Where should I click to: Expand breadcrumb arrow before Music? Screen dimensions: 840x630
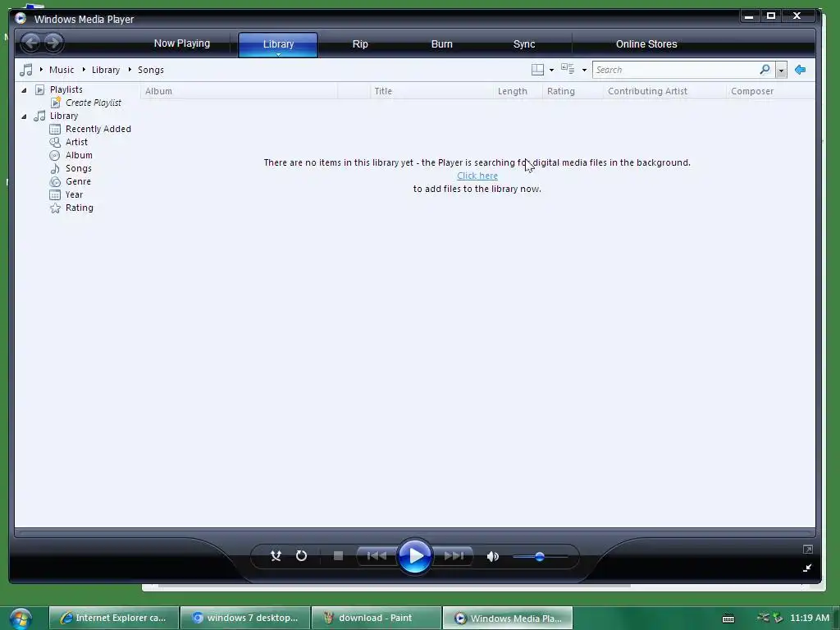(41, 70)
